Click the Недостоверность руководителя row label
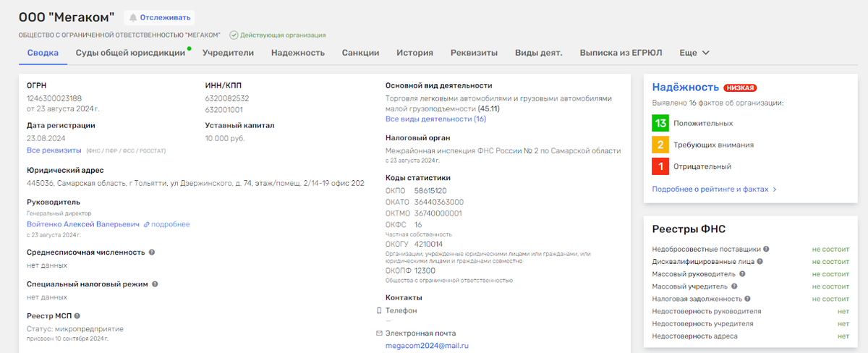The height and width of the screenshot is (353, 868). [x=706, y=311]
